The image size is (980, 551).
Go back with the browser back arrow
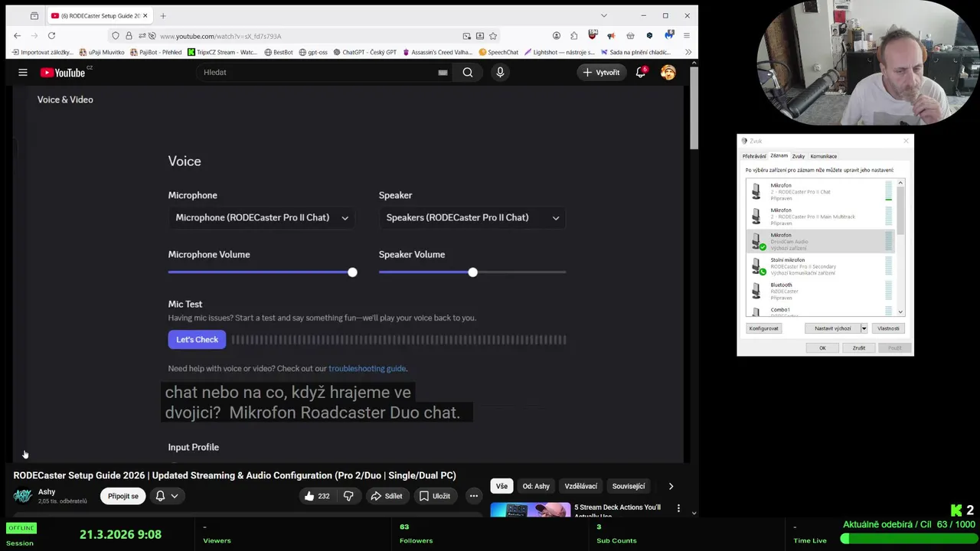pyautogui.click(x=18, y=35)
